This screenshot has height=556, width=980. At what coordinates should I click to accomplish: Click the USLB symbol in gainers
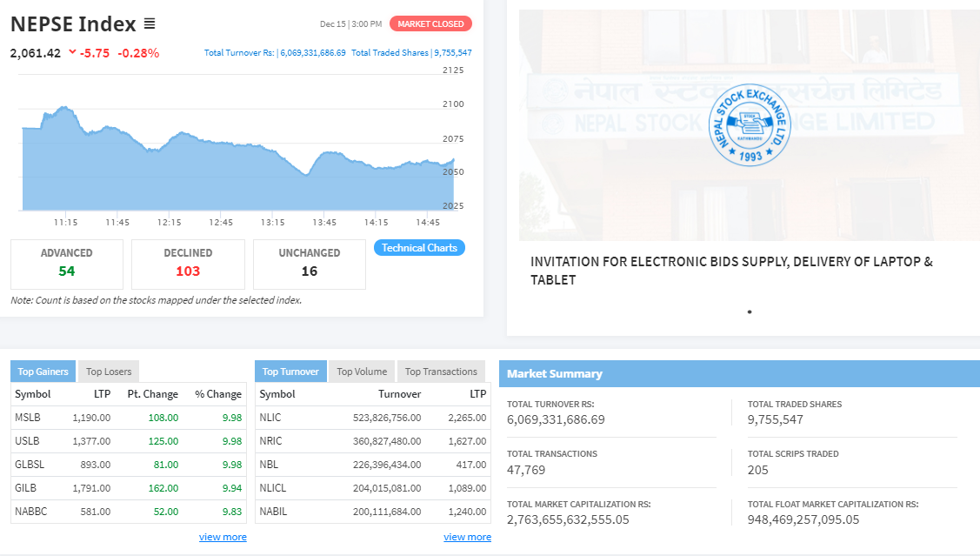pos(27,441)
